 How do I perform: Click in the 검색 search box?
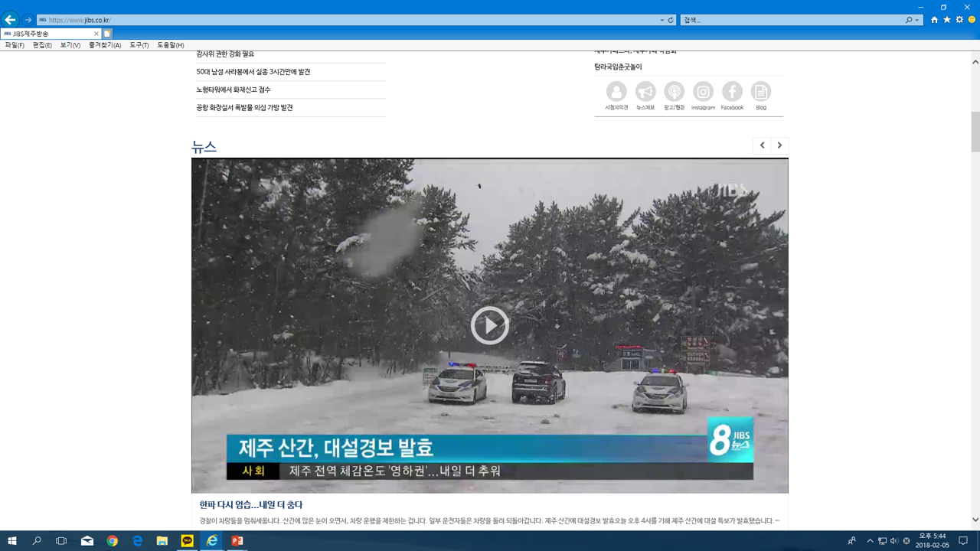(789, 21)
